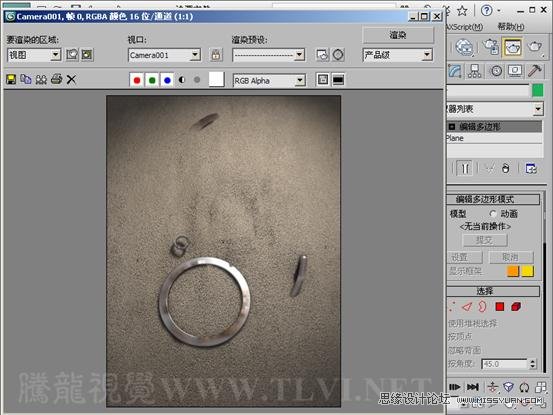Click the material editor sphere icon
This screenshot has height=415, width=553.
[464, 47]
